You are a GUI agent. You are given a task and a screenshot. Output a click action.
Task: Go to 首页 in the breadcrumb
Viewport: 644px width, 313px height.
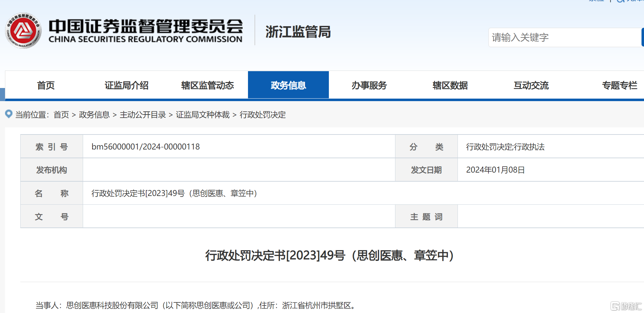[61, 115]
